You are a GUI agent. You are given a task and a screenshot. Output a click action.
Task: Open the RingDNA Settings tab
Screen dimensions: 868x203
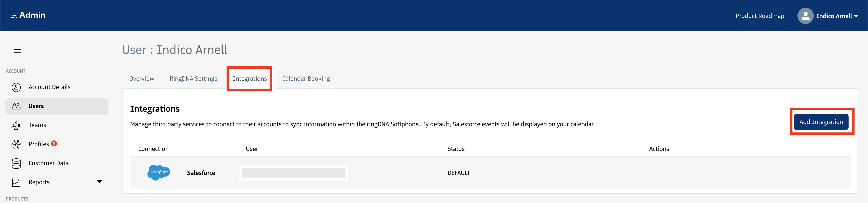coord(193,79)
